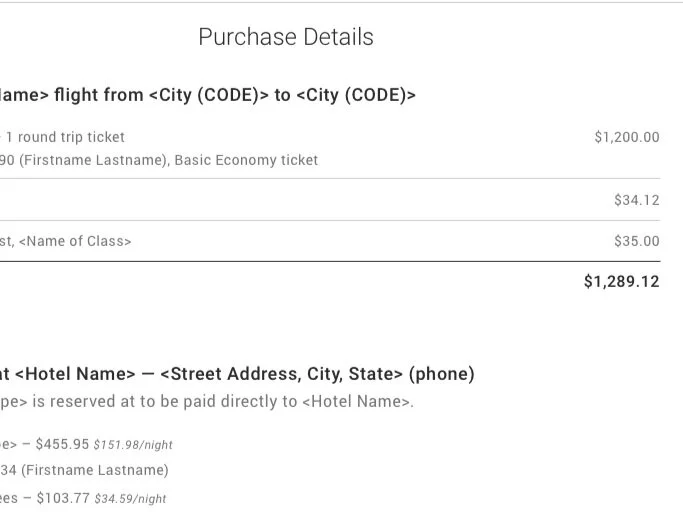Select the flight route heading text
Screen dimensions: 683x512
207,95
